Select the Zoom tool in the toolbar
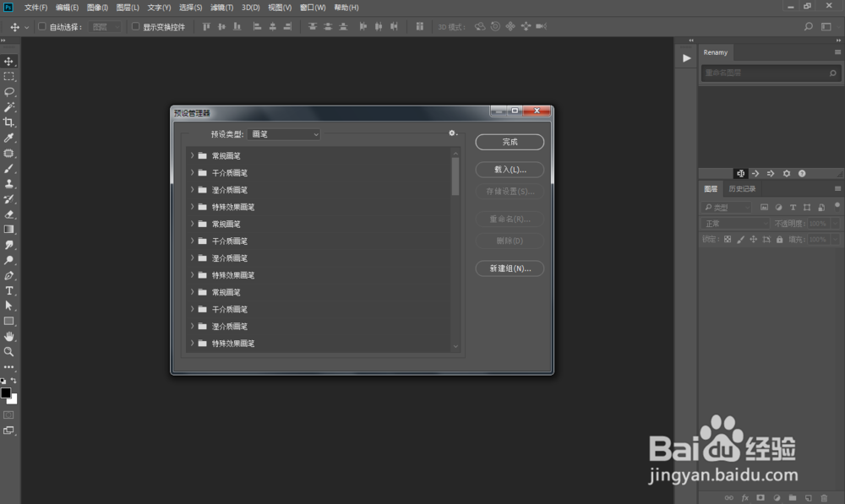Viewport: 845px width, 504px height. [8, 351]
